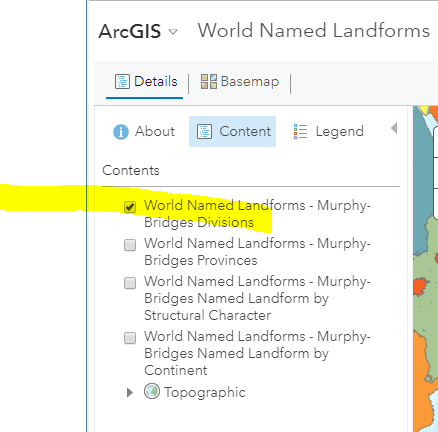Image resolution: width=438 pixels, height=432 pixels.
Task: Open the ArcGIS dropdown menu arrow
Action: (173, 32)
